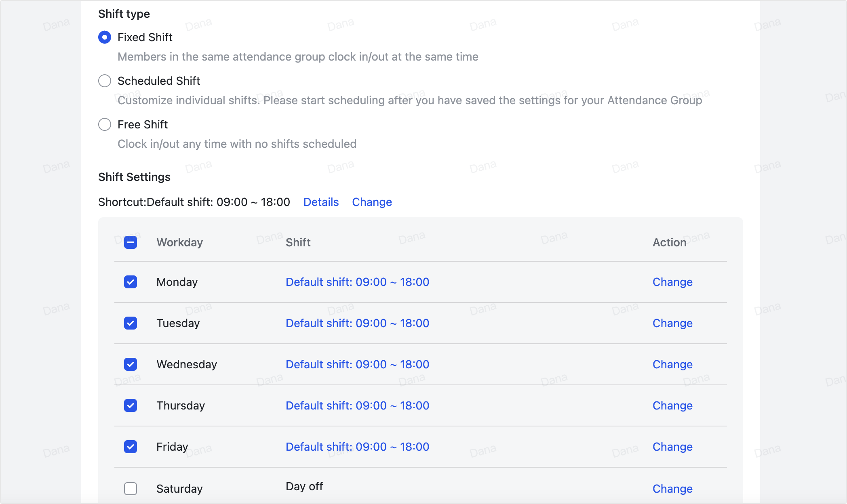Click the Saturday 'Day off' text
Screen dimensions: 847x504
pos(304,486)
